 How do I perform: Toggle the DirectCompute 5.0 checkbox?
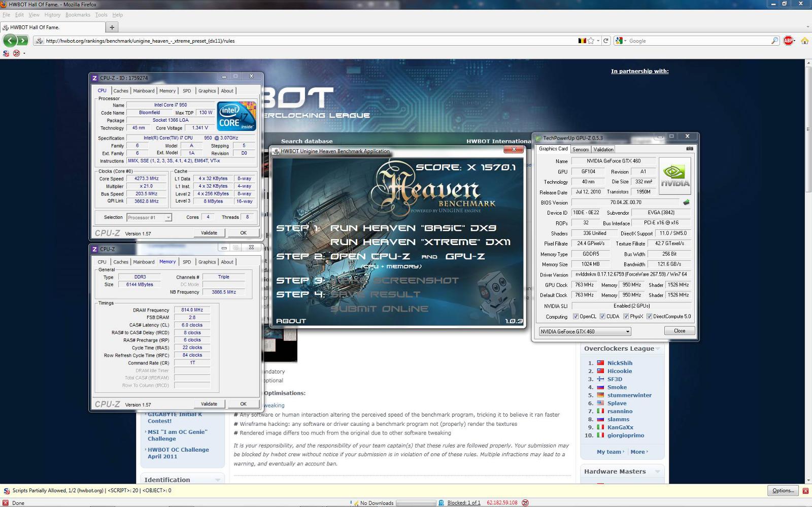649,316
